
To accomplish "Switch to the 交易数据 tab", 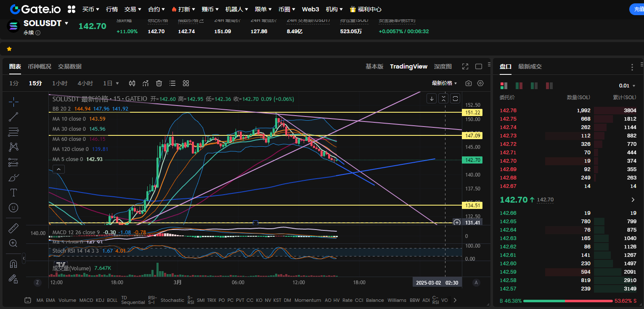I will point(70,66).
